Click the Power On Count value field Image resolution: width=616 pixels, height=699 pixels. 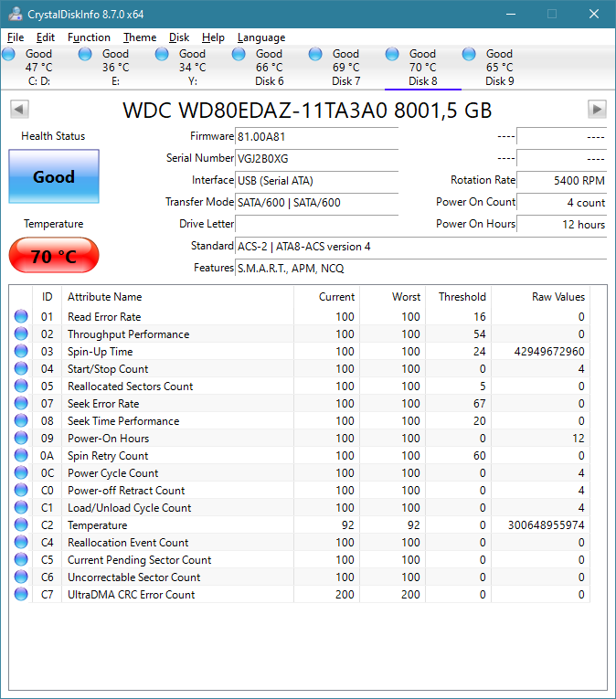(561, 202)
